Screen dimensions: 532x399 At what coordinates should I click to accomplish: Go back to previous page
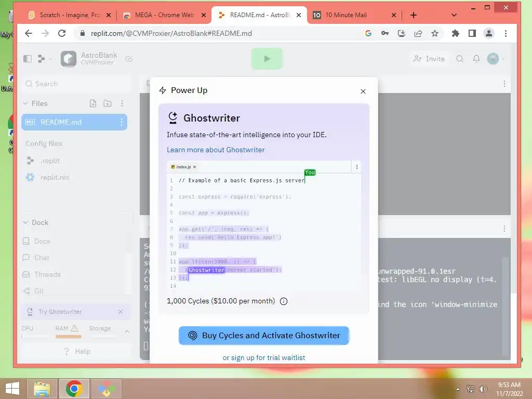[x=29, y=33]
